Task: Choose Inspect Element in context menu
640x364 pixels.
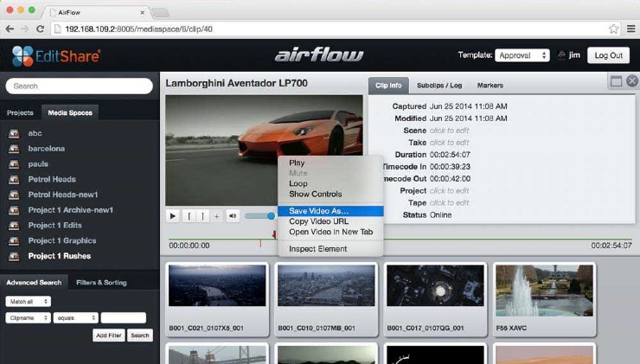Action: click(330, 248)
